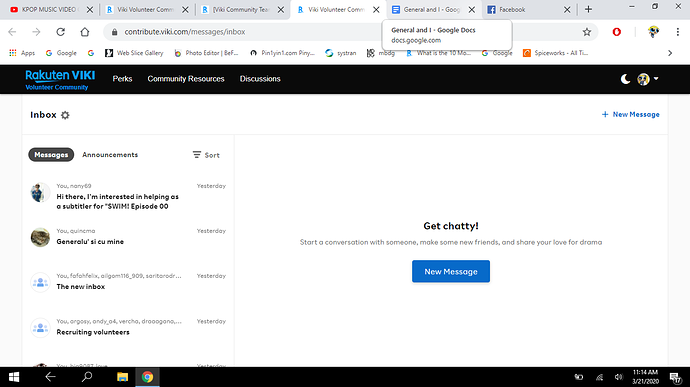Toggle dark mode moon icon
This screenshot has height=387, width=690.
pyautogui.click(x=625, y=79)
